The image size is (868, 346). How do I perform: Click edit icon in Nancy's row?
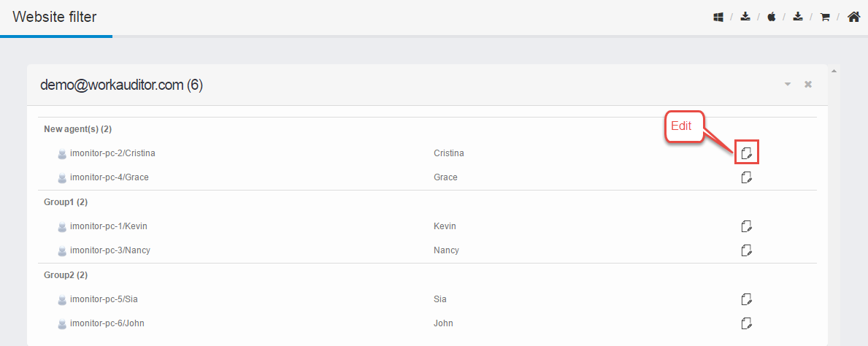click(746, 250)
